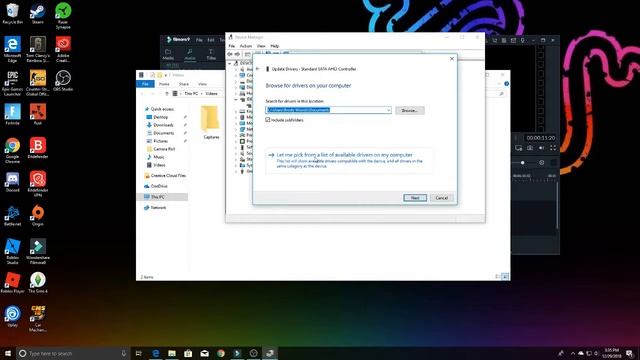
Task: Select Network in File Explorer sidebar
Action: point(158,207)
